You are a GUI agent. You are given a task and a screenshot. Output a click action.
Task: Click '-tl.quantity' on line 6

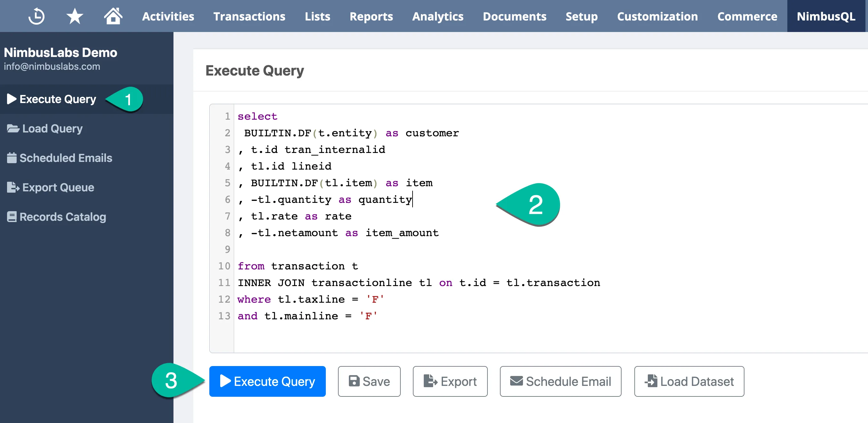point(291,199)
